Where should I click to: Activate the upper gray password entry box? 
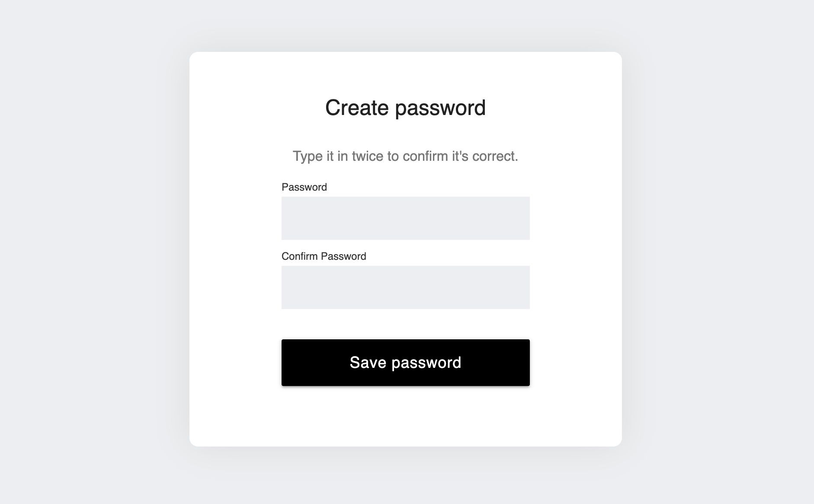pos(405,218)
